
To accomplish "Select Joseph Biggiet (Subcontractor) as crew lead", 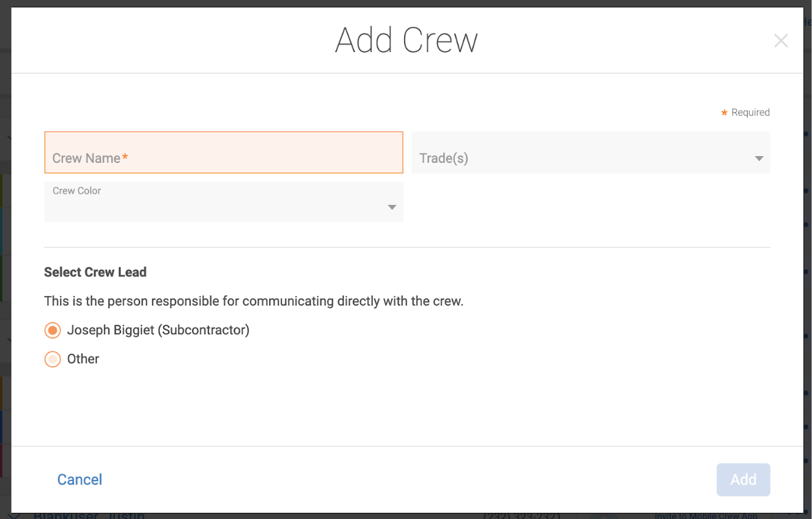I will 53,330.
